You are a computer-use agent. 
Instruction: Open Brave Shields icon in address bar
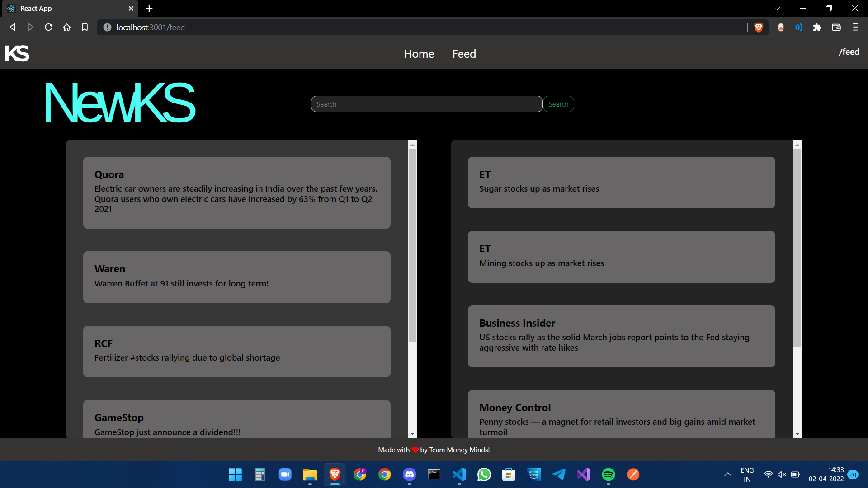click(x=759, y=28)
